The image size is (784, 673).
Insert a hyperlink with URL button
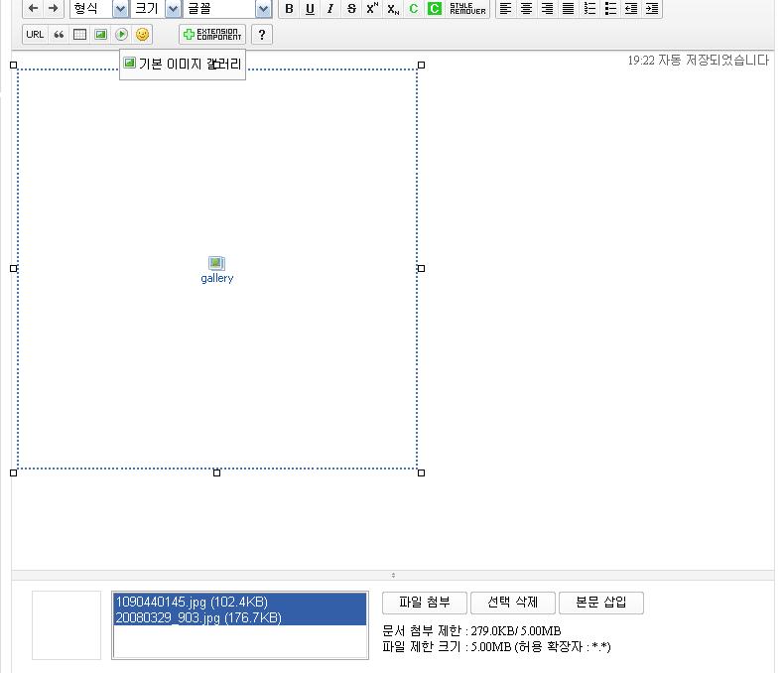[35, 35]
